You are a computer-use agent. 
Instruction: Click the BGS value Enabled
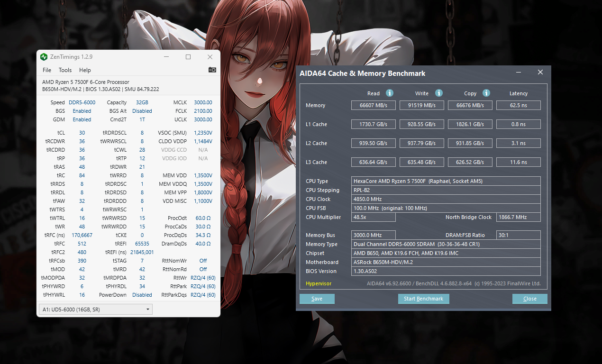pos(82,111)
